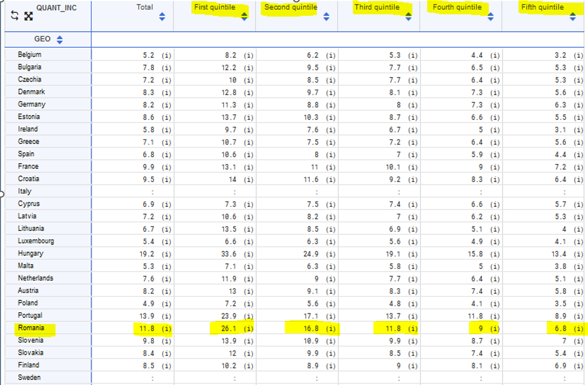This screenshot has height=385, width=588.
Task: Click Belgium Fifth quintile value 3.2
Action: (560, 55)
